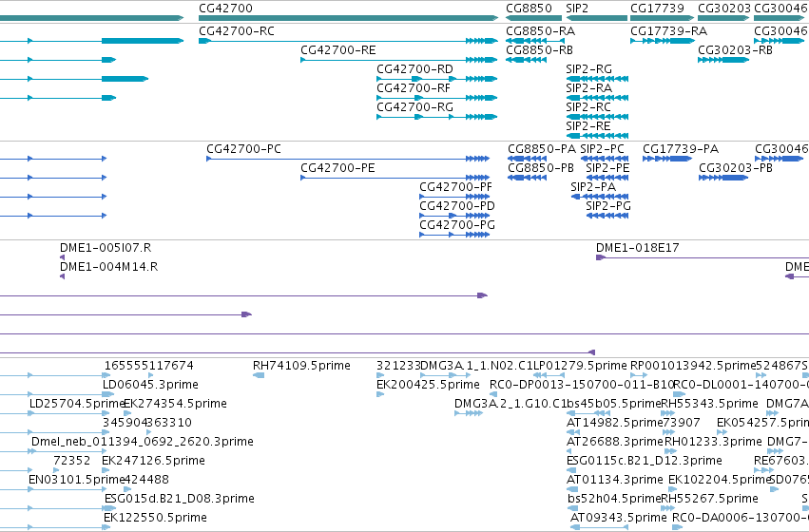809x532 pixels.
Task: Open transcript CG42700-RE
Action: (399, 60)
